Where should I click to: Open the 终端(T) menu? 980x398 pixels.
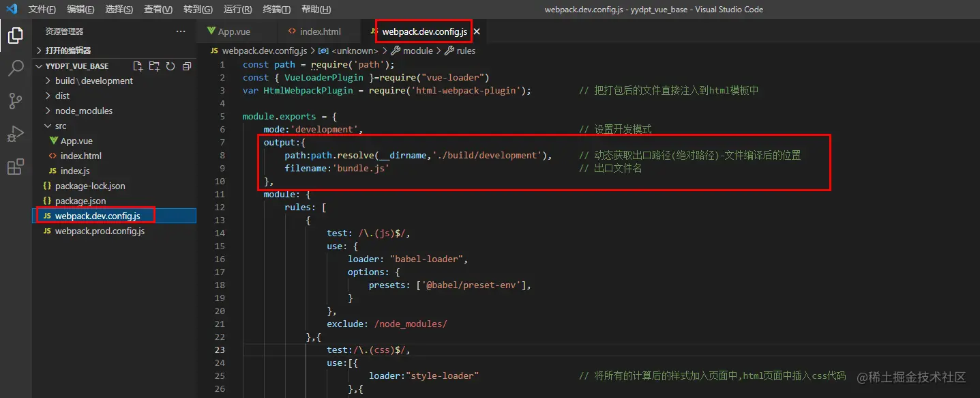tap(276, 10)
